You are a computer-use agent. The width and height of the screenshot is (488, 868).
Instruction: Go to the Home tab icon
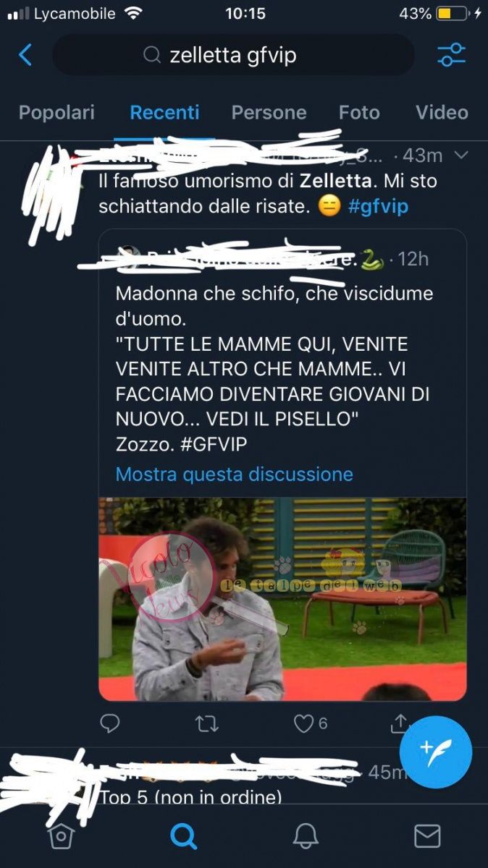point(61,837)
